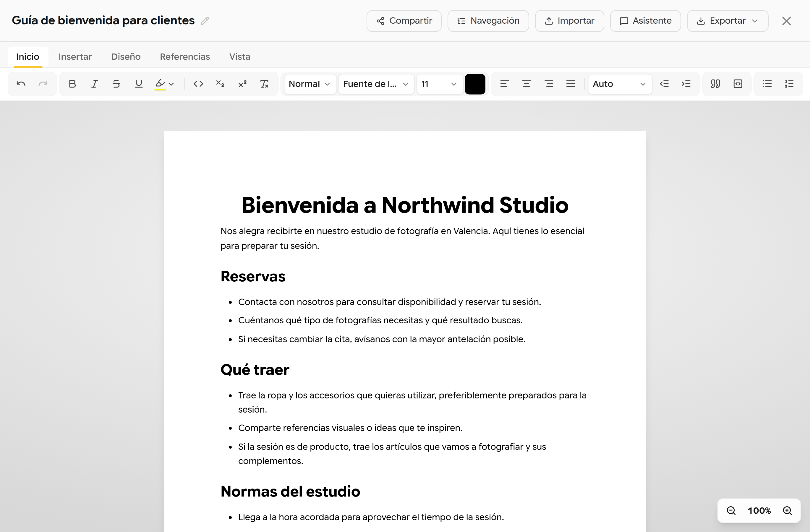Open the Referencias tab
Viewport: 810px width, 532px height.
pyautogui.click(x=185, y=57)
